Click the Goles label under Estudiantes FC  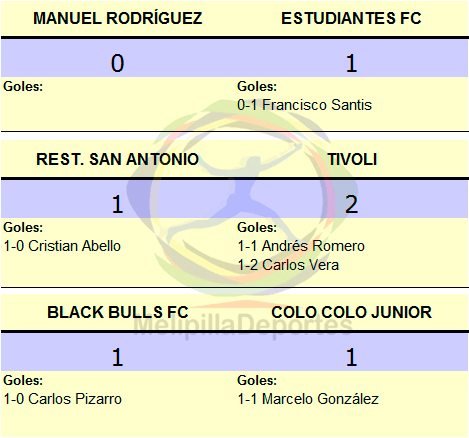257,86
